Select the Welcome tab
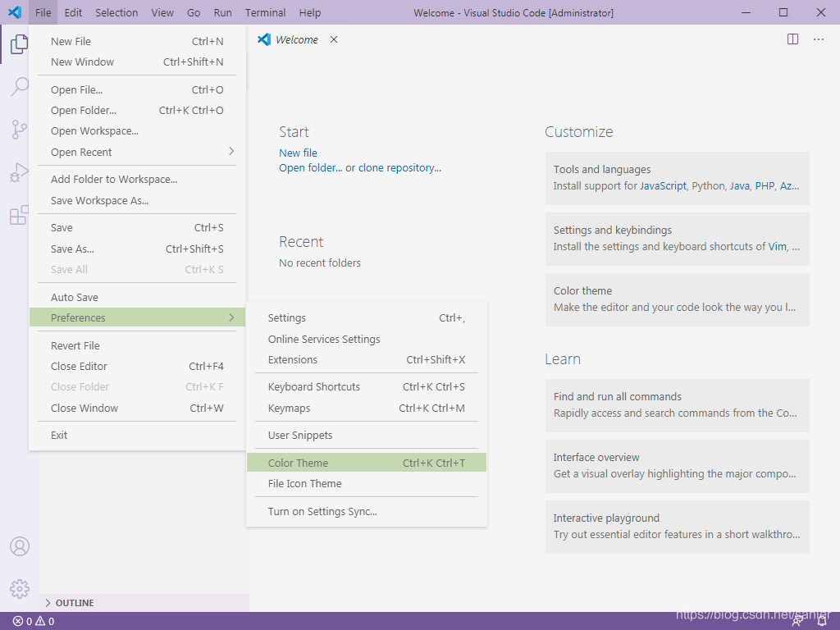 point(297,39)
